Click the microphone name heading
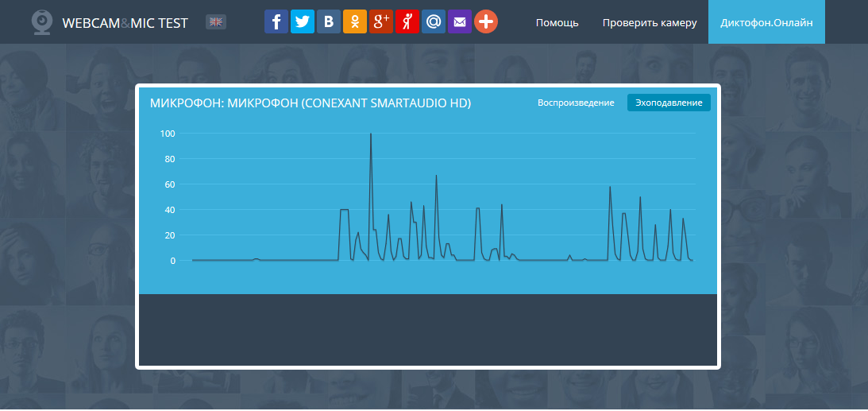Screen dimensions: 868x411 click(x=310, y=103)
